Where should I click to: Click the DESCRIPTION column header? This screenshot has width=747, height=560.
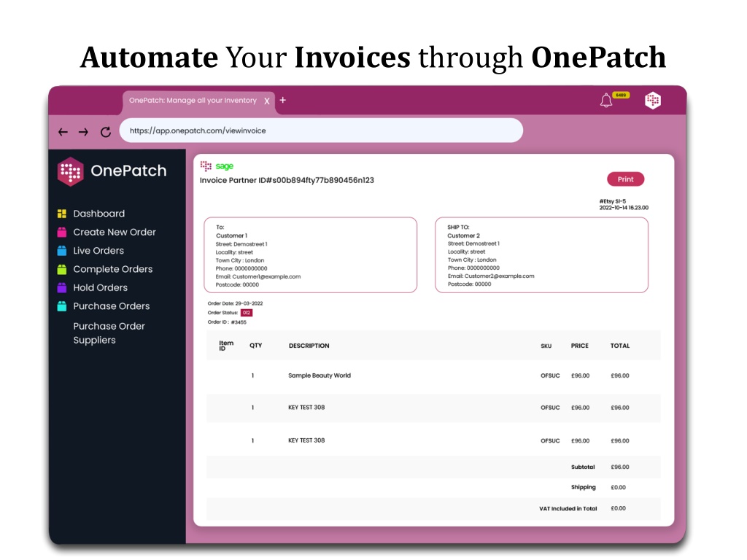309,346
